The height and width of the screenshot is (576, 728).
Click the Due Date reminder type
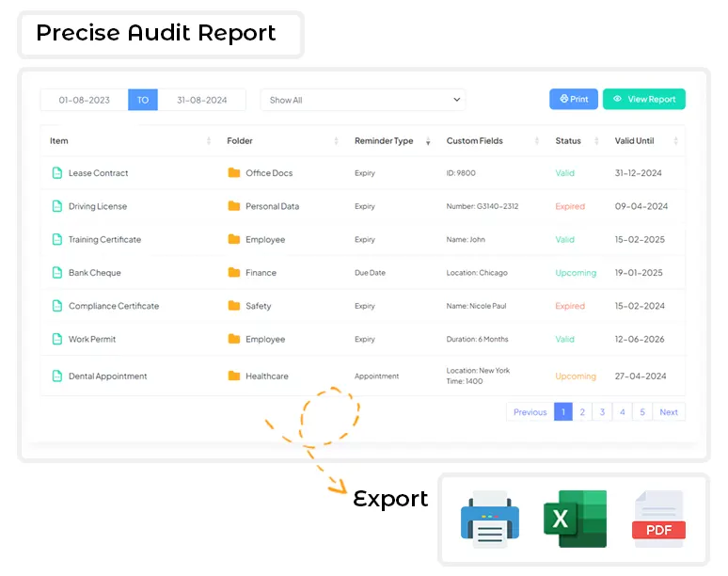370,273
